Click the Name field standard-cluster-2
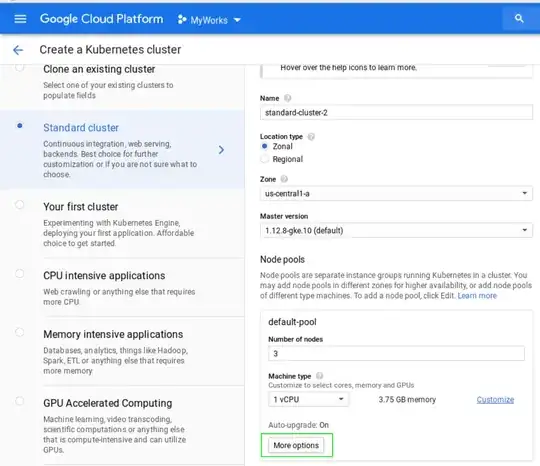The image size is (540, 466). point(396,113)
